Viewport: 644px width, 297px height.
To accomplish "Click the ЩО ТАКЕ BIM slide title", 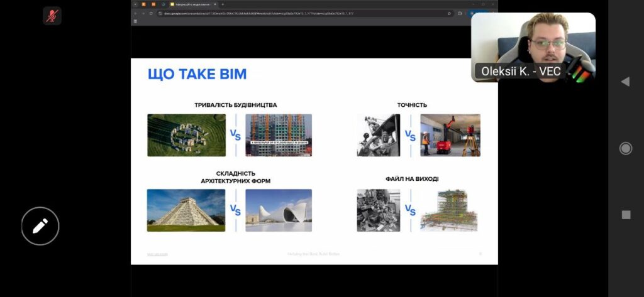I will (x=197, y=75).
